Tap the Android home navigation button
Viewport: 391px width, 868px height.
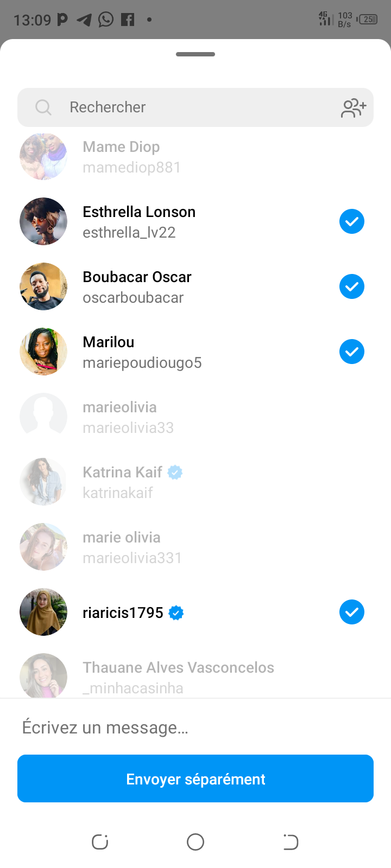pos(195,842)
